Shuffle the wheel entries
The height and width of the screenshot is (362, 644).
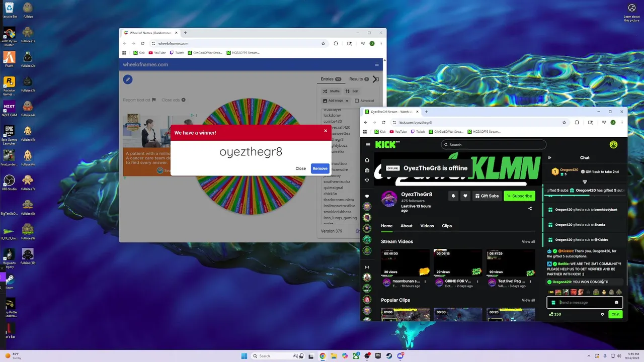tap(332, 92)
